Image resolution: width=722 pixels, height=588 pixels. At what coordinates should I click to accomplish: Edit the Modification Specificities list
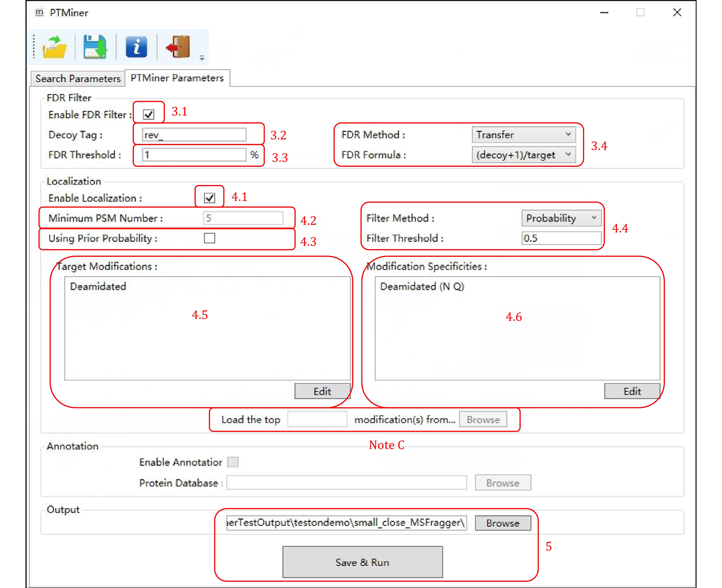click(632, 391)
